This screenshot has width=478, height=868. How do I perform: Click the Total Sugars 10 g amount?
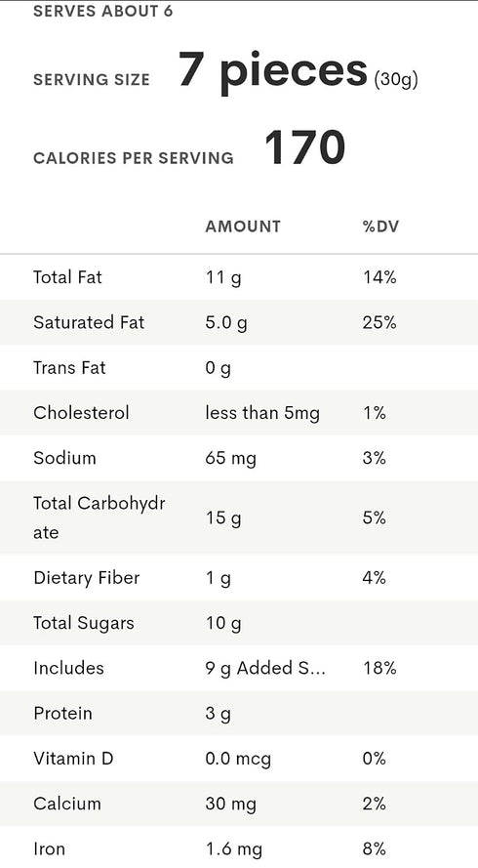[223, 623]
